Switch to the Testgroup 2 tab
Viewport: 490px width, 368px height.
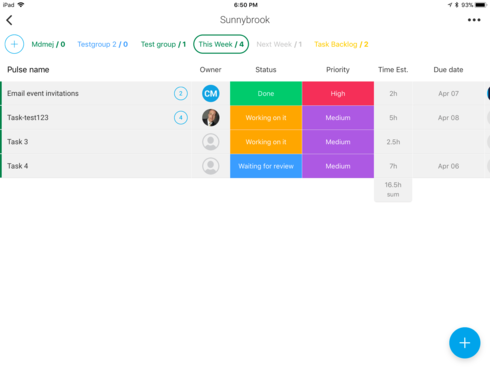103,44
